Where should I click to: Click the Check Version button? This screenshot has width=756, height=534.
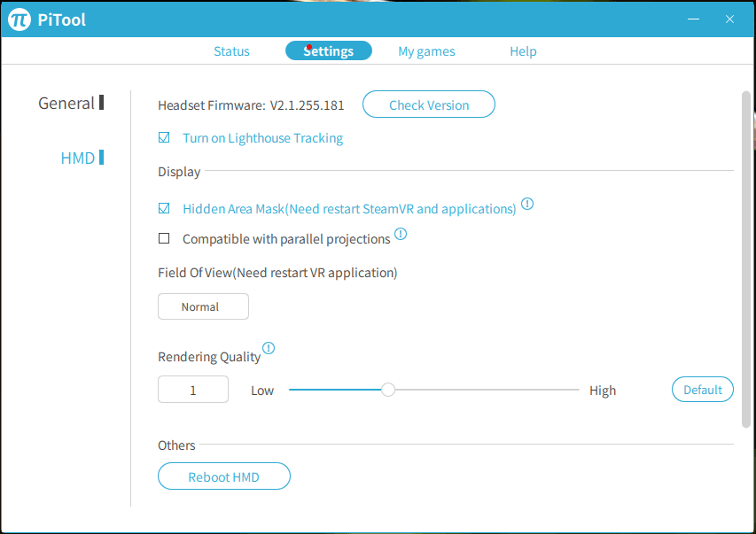429,104
